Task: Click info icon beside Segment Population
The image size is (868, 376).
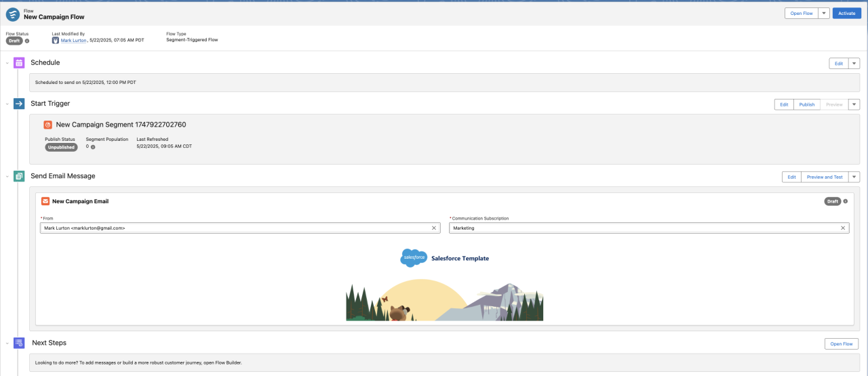Action: [x=93, y=146]
